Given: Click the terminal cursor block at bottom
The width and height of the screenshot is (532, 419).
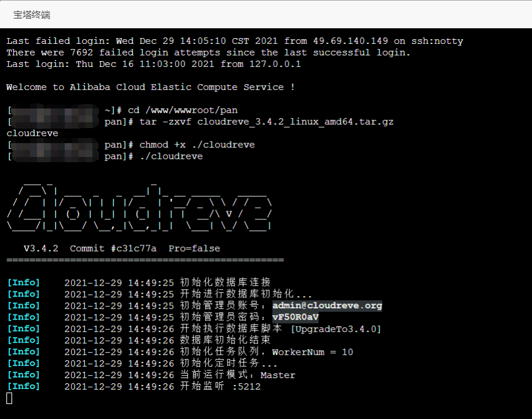Looking at the screenshot, I should 9,398.
